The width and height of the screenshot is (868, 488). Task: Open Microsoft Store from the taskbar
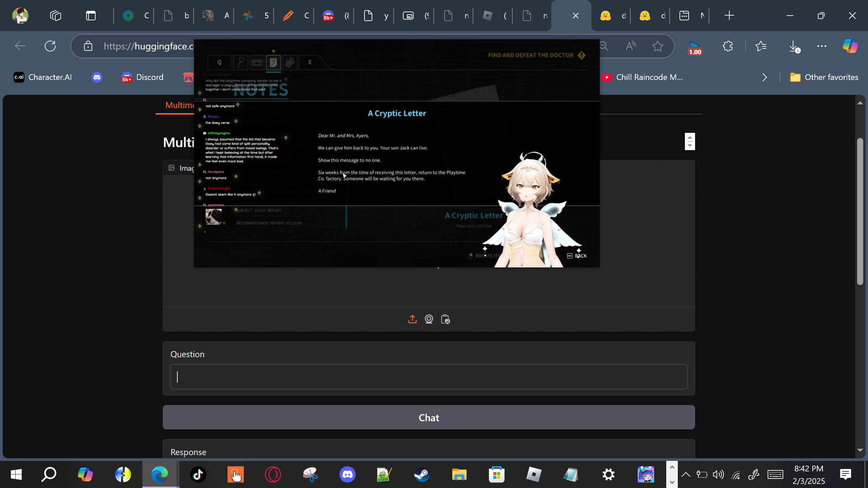(496, 474)
